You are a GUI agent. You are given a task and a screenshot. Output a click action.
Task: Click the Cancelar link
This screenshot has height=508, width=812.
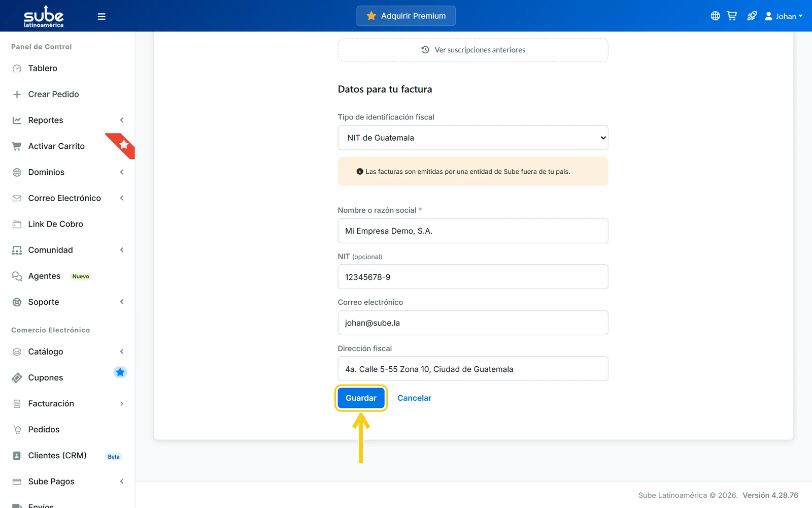tap(414, 398)
